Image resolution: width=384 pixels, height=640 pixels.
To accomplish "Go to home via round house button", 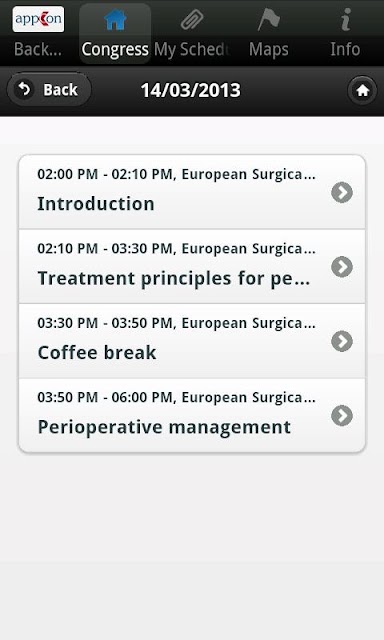I will click(x=362, y=90).
